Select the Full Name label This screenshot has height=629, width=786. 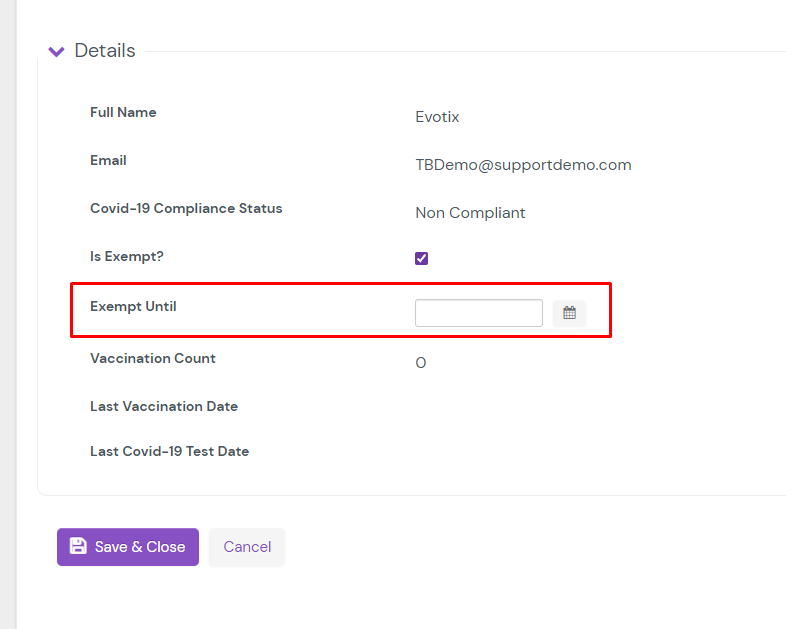(x=123, y=113)
